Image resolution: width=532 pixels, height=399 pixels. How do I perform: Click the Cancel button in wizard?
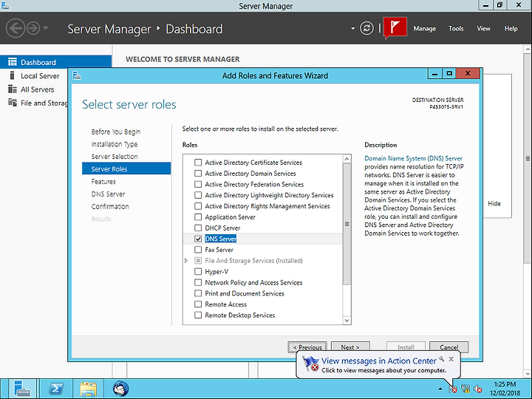tap(449, 347)
